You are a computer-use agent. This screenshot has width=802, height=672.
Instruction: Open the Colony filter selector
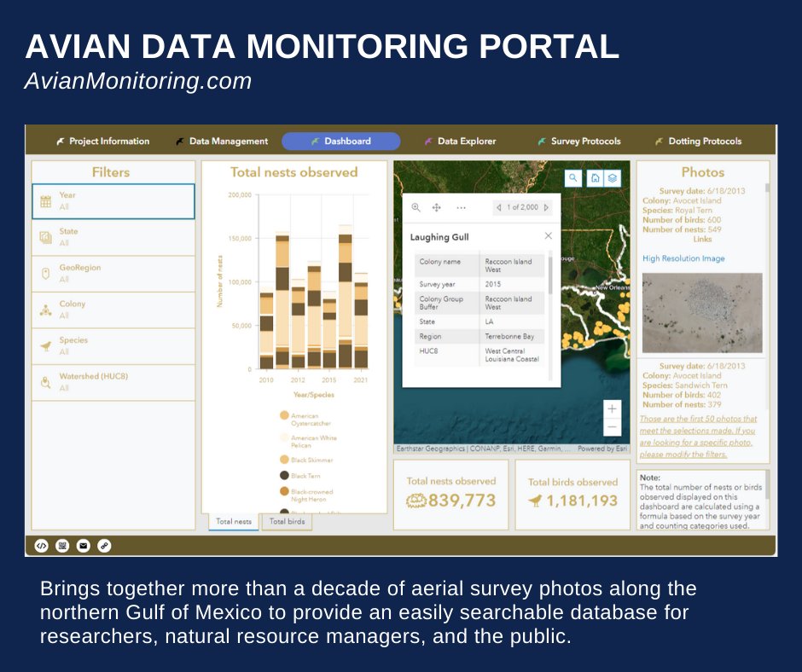pyautogui.click(x=113, y=310)
